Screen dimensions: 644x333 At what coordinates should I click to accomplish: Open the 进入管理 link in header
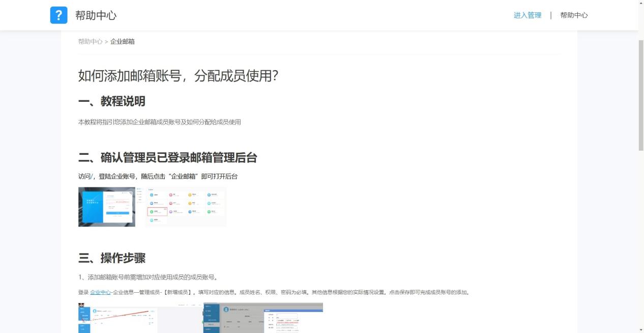click(527, 15)
